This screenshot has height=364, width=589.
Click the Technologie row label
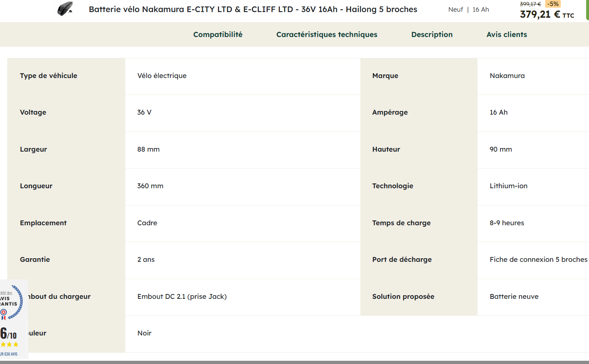click(393, 186)
